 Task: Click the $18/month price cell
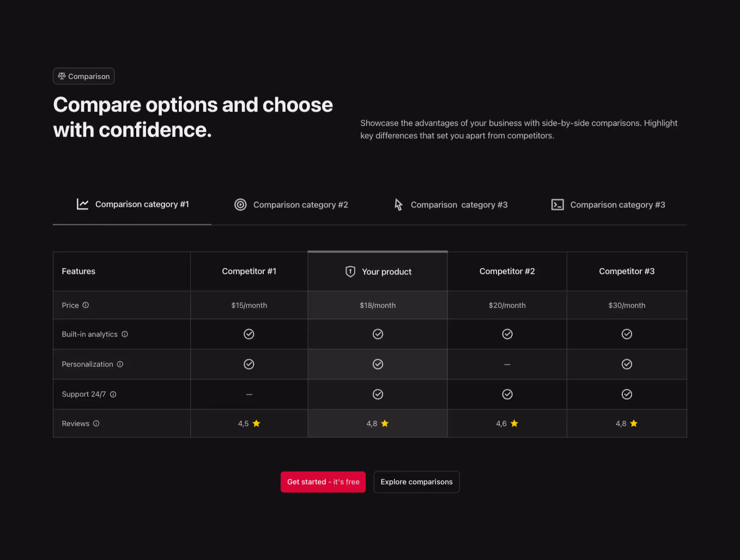point(378,305)
